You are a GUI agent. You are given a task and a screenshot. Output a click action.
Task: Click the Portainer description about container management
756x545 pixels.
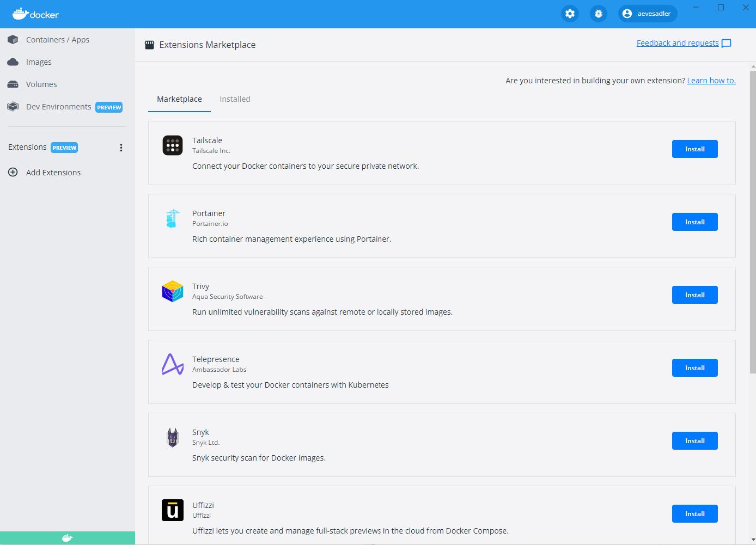(x=292, y=239)
